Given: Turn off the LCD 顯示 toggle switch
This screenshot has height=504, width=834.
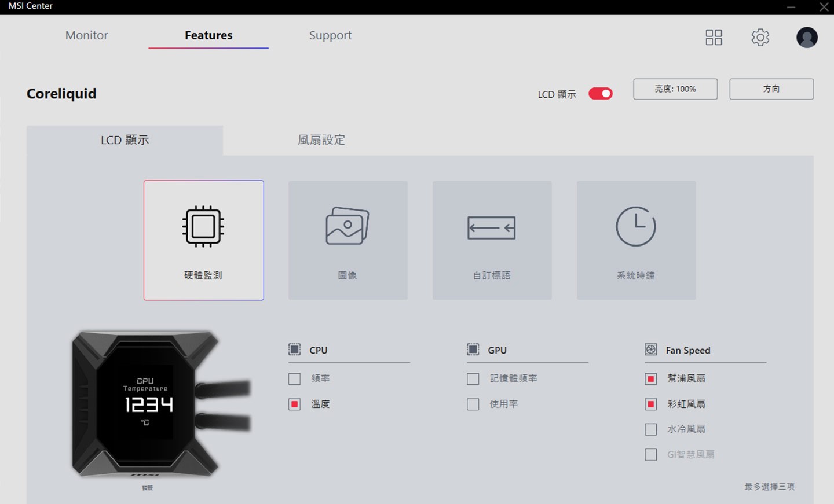Looking at the screenshot, I should pos(601,94).
